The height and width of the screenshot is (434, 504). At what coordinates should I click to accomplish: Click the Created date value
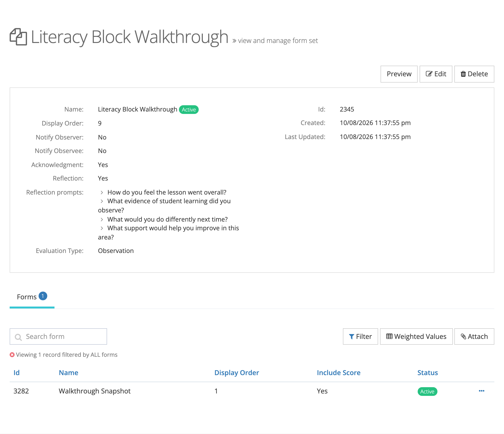(375, 123)
